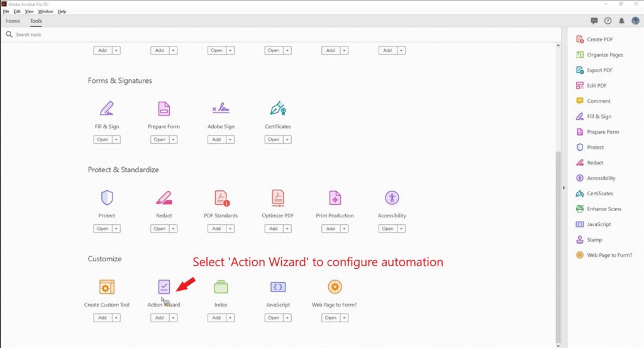Select the Create Custom Tool icon
This screenshot has height=348, width=644.
pyautogui.click(x=107, y=287)
